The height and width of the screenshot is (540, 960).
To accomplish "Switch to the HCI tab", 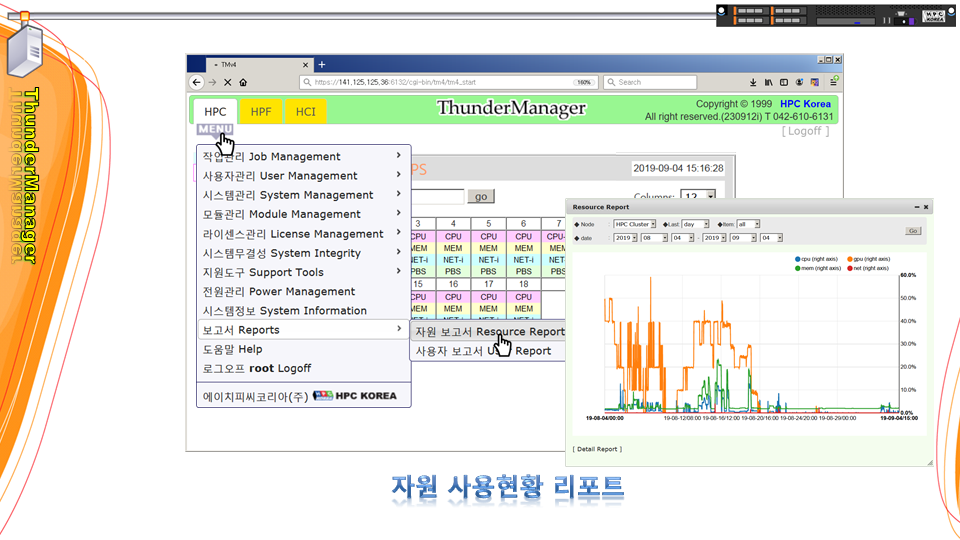I will 306,111.
